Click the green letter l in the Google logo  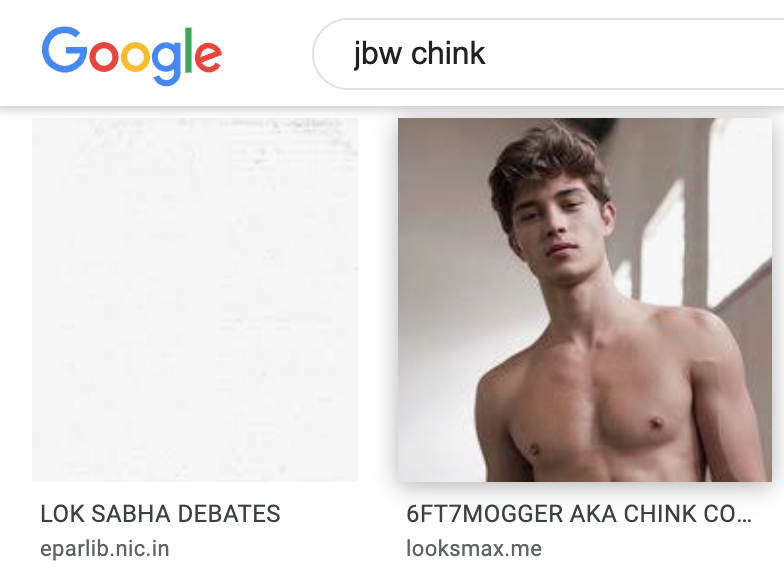[188, 50]
